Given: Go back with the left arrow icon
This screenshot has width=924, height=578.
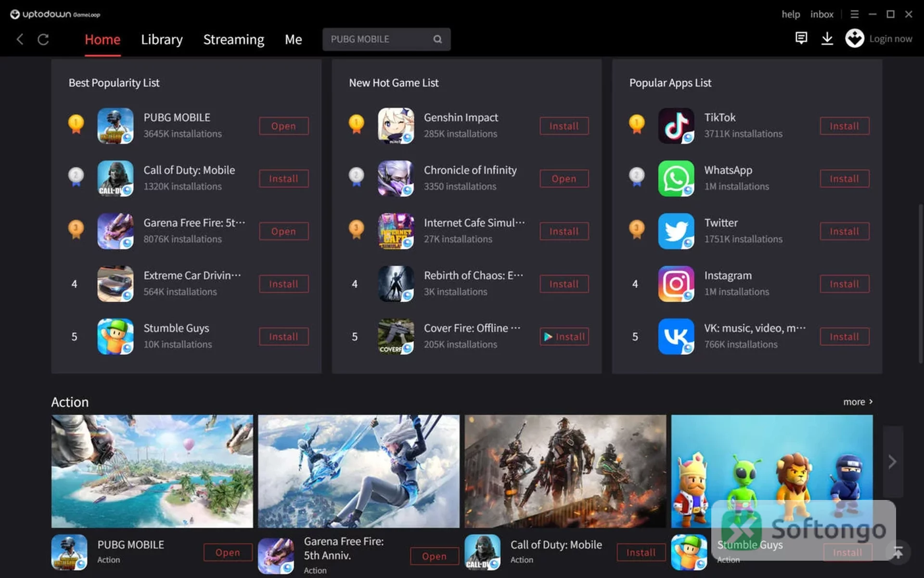Looking at the screenshot, I should tap(20, 39).
